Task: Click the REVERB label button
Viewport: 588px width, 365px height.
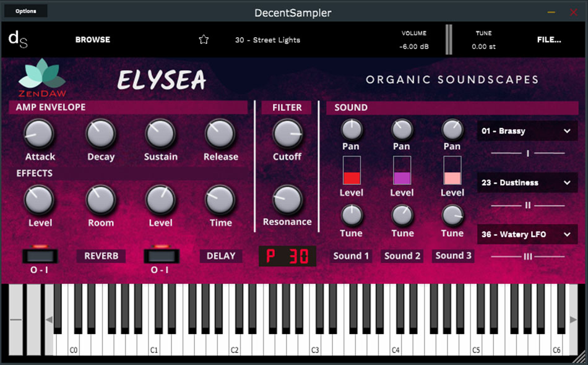Action: click(102, 256)
